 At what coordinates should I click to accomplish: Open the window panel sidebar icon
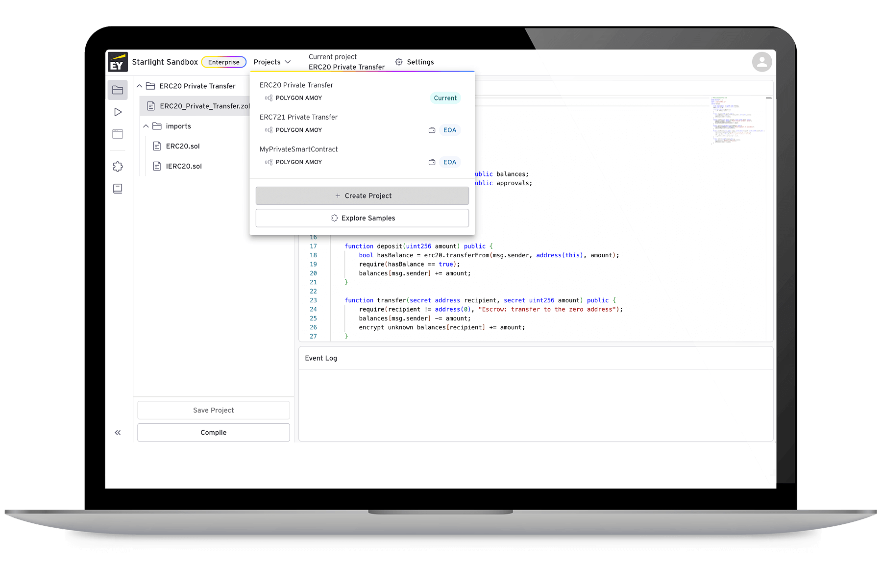(x=118, y=134)
